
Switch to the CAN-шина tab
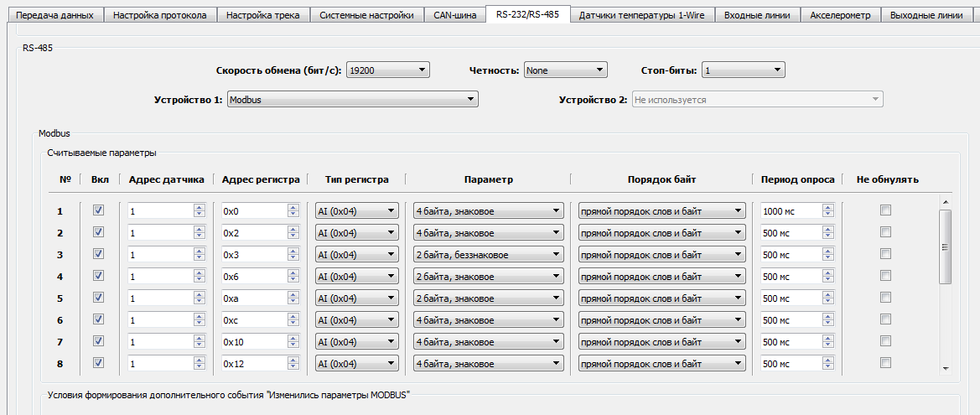click(454, 15)
